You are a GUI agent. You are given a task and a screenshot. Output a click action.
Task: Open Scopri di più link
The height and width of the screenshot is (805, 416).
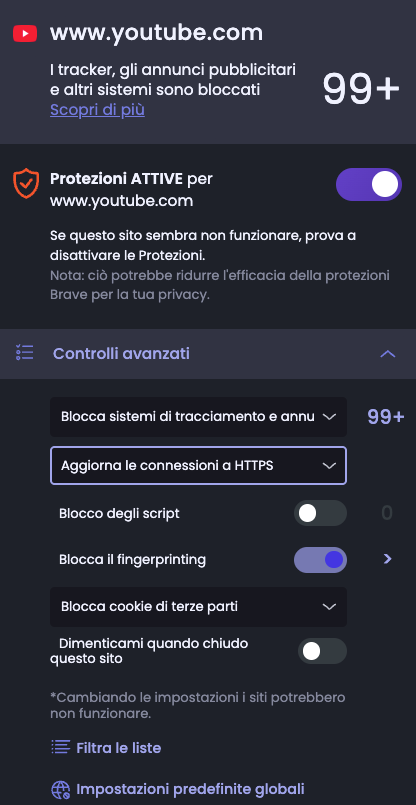pos(97,110)
